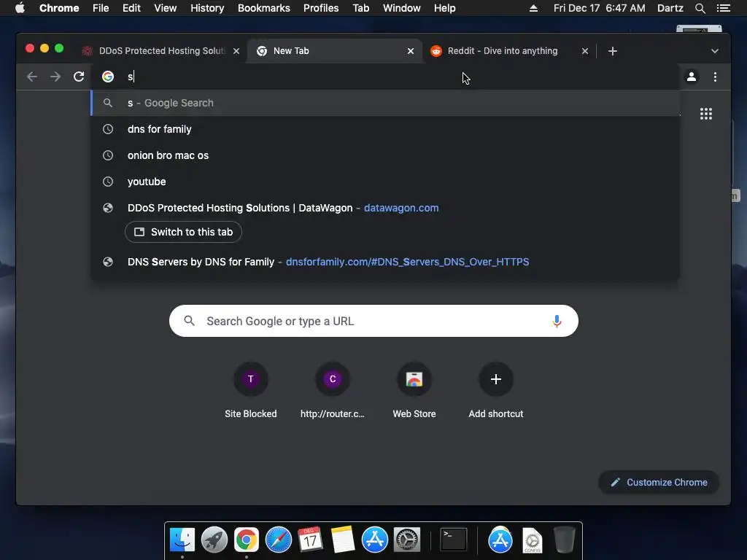Open the Site Blocked shortcut
This screenshot has height=560, width=747.
tap(251, 389)
